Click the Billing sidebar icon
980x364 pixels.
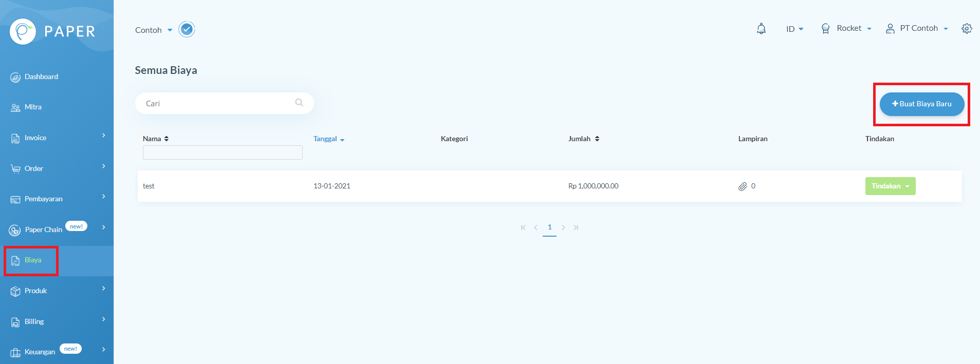click(15, 322)
